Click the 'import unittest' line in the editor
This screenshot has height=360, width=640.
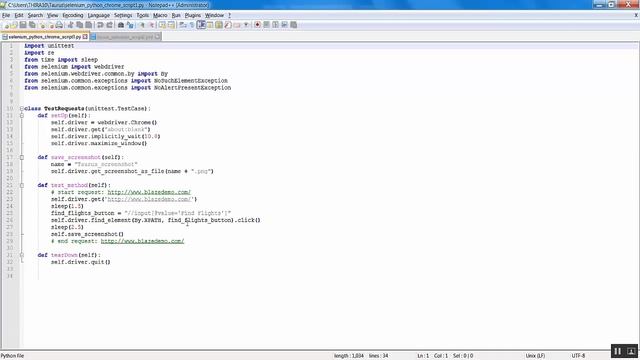click(49, 46)
